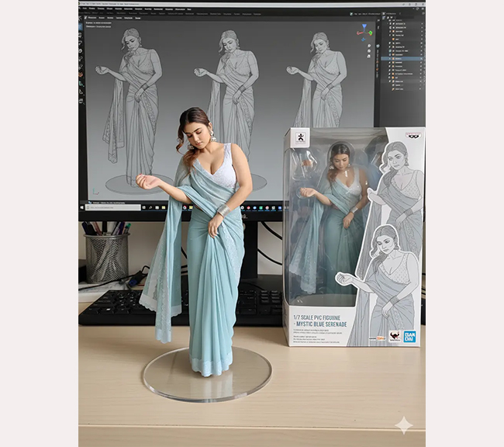Select the highlighted active tool in left toolbar
The height and width of the screenshot is (447, 504).
tap(81, 26)
